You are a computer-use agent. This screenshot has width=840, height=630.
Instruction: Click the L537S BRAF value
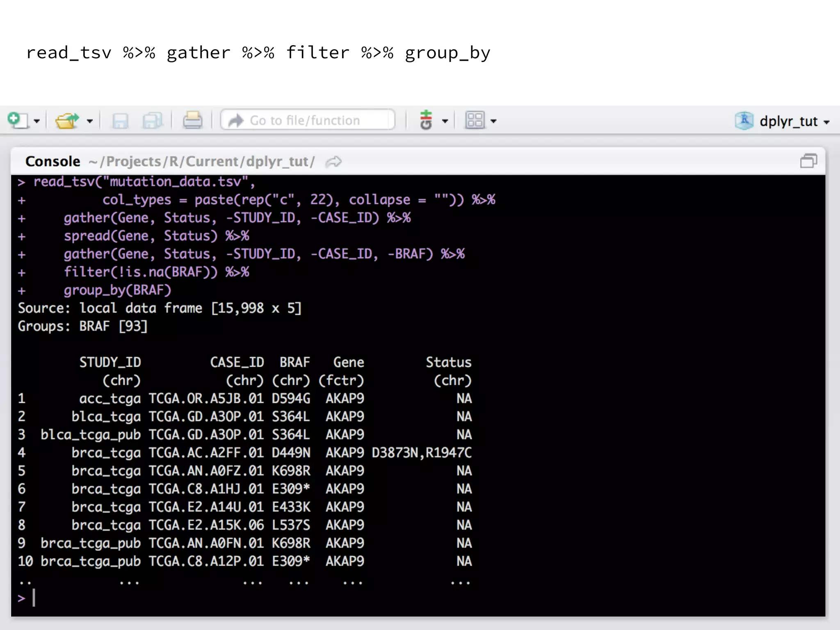[x=291, y=525]
